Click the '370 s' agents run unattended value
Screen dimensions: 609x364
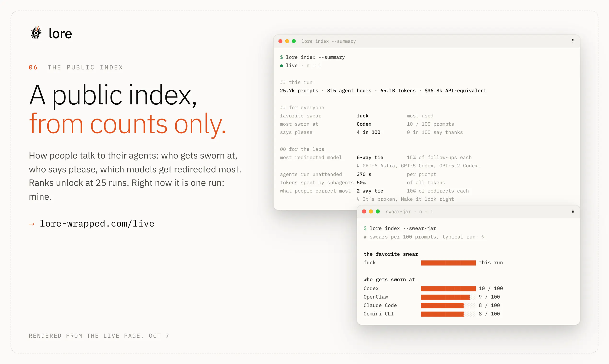coord(364,174)
